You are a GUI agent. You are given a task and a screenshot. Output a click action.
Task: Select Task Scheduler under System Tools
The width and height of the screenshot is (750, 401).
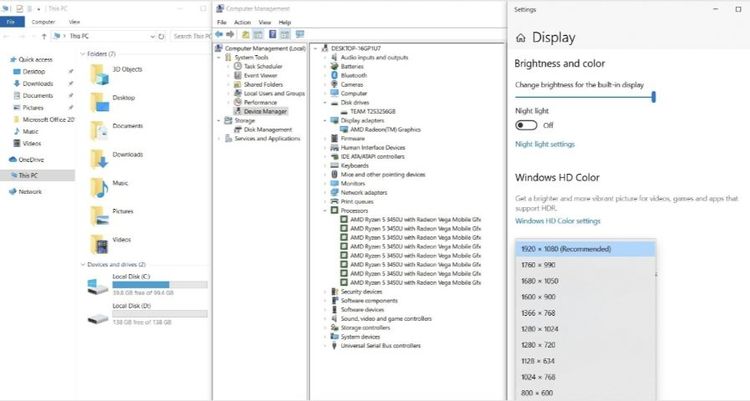click(x=263, y=67)
